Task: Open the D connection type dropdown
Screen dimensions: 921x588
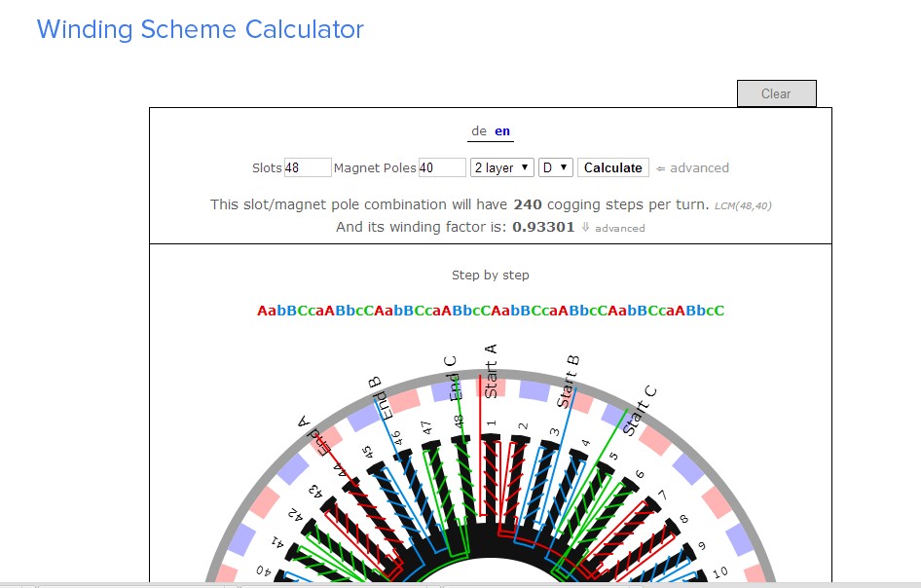Action: coord(555,167)
